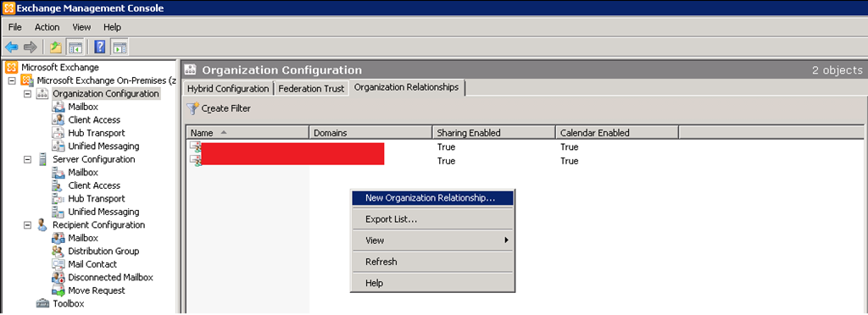Click the Distribution Group tree icon
Image resolution: width=868 pixels, height=315 pixels.
[58, 251]
